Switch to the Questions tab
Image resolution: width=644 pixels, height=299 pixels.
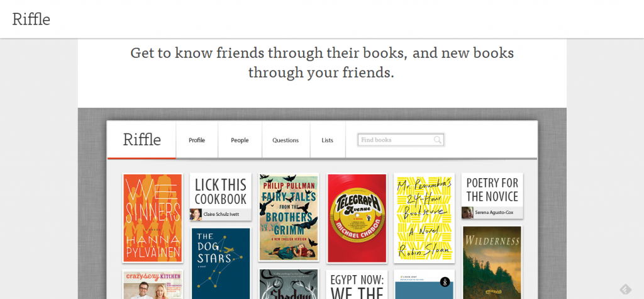pyautogui.click(x=286, y=140)
